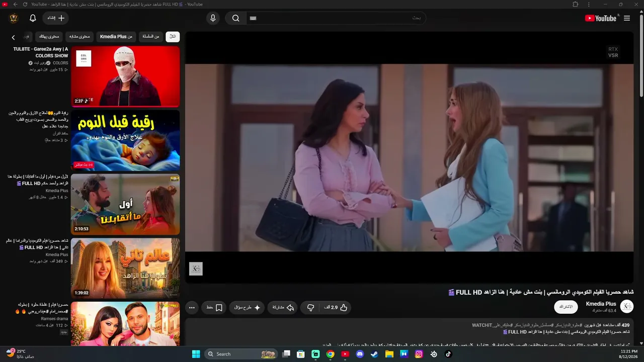This screenshot has width=644, height=362.
Task: Click the create video plus button
Action: [55, 18]
